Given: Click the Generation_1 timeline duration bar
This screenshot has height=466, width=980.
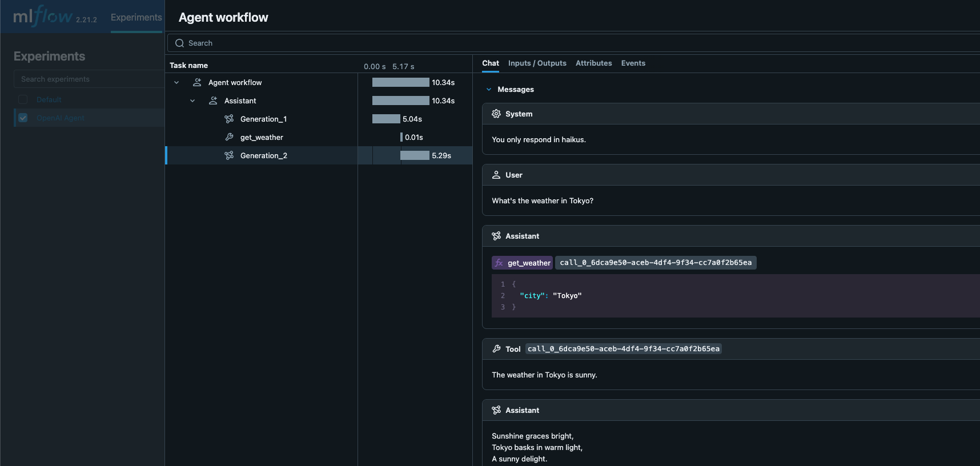Looking at the screenshot, I should click(386, 119).
